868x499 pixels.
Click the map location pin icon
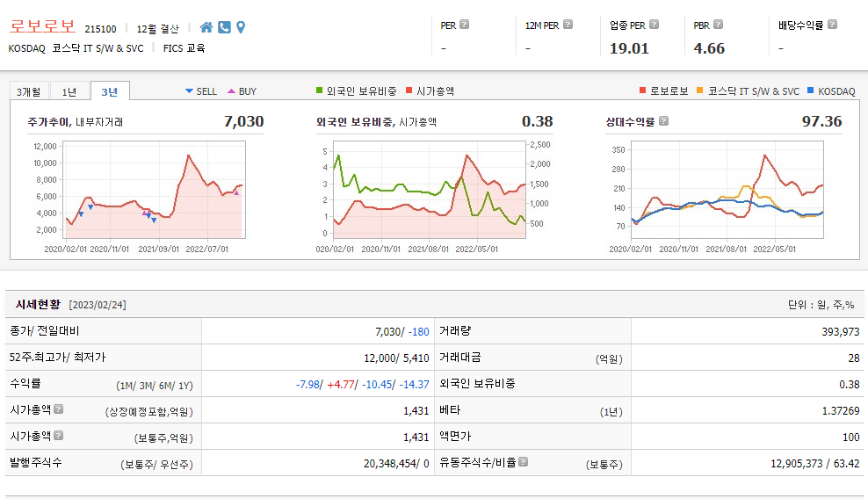point(241,27)
